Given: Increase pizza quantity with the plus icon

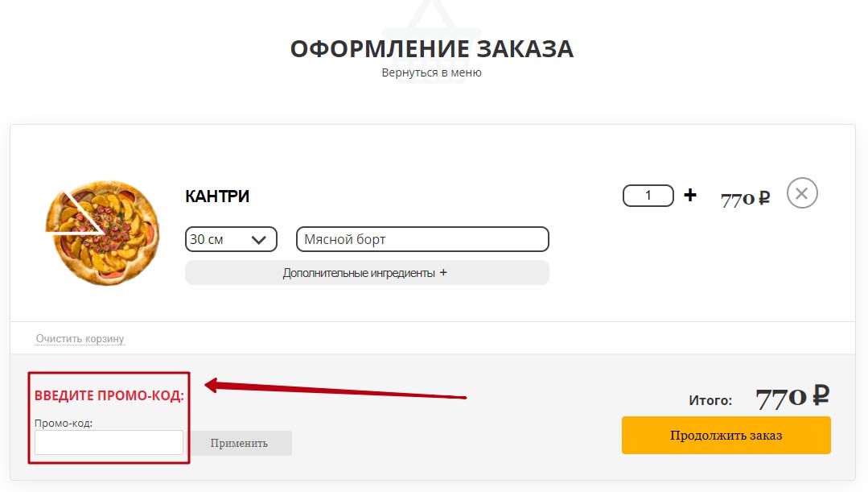Looking at the screenshot, I should pyautogui.click(x=689, y=195).
